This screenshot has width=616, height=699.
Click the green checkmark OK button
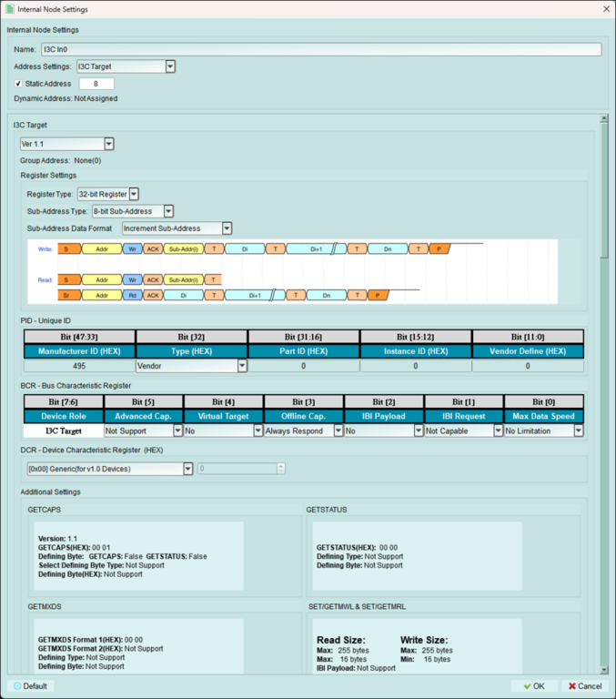click(x=534, y=685)
